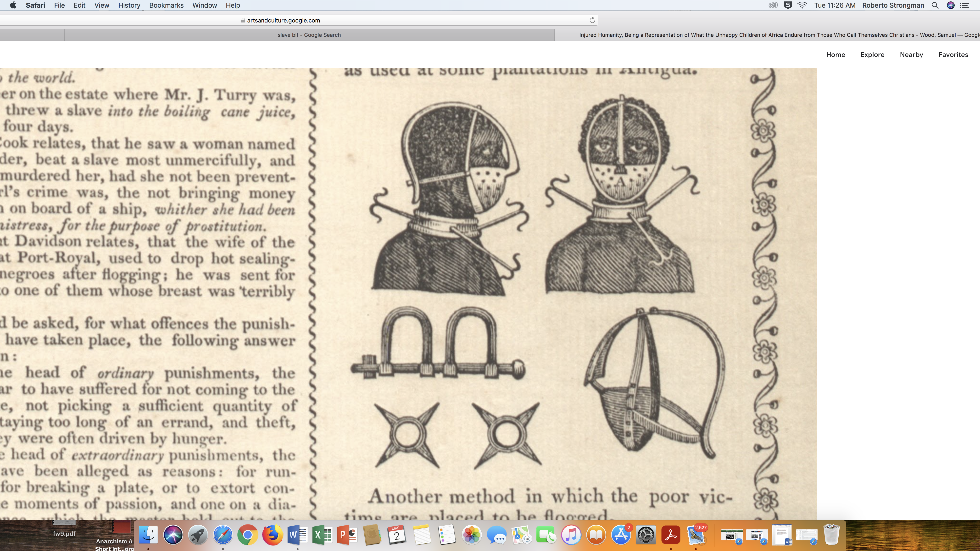Viewport: 980px width, 551px height.
Task: Open iBooks from the Dock
Action: (x=596, y=535)
